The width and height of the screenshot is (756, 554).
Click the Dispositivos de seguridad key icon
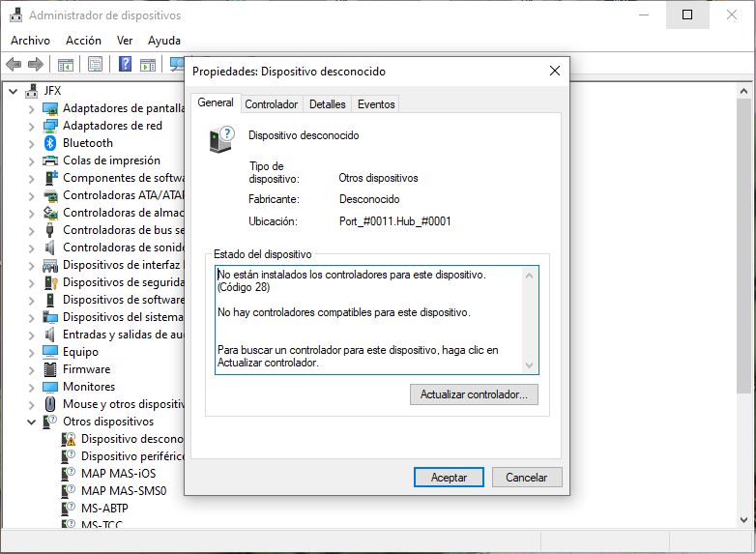point(50,282)
